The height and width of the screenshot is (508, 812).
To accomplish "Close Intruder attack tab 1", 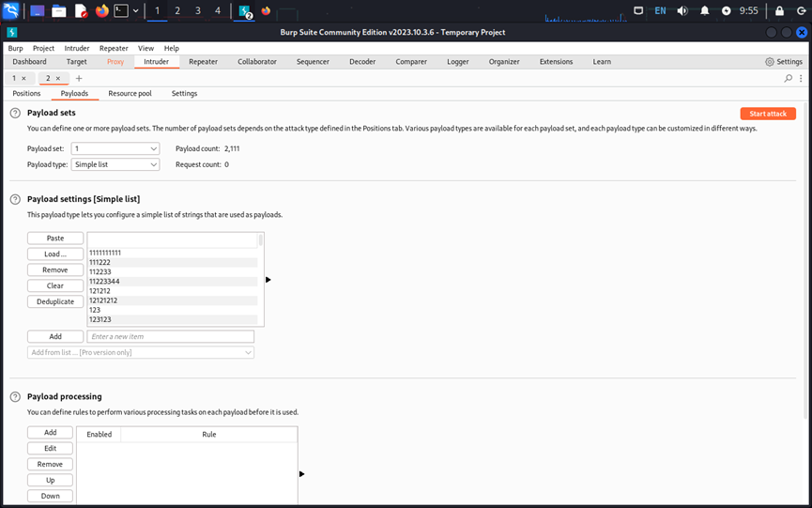I will point(23,78).
